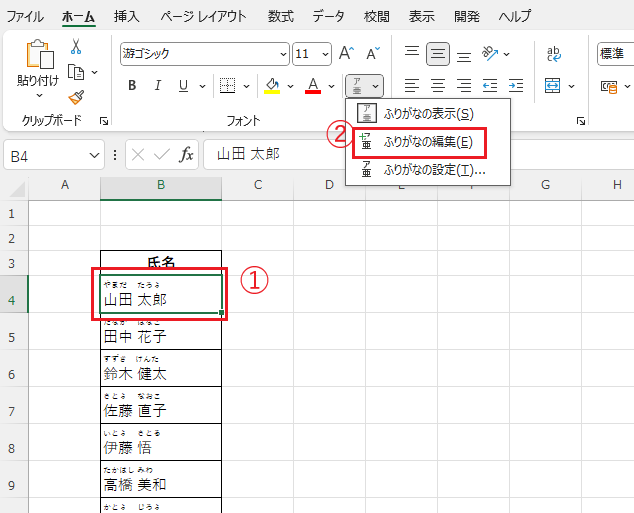Viewport: 634px width, 513px height.
Task: Open fill color dropdown arrow
Action: click(290, 86)
